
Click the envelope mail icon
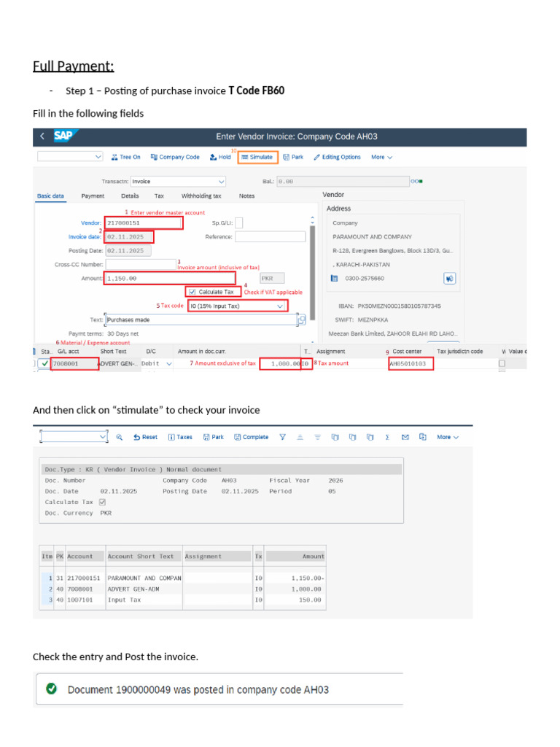(x=405, y=437)
